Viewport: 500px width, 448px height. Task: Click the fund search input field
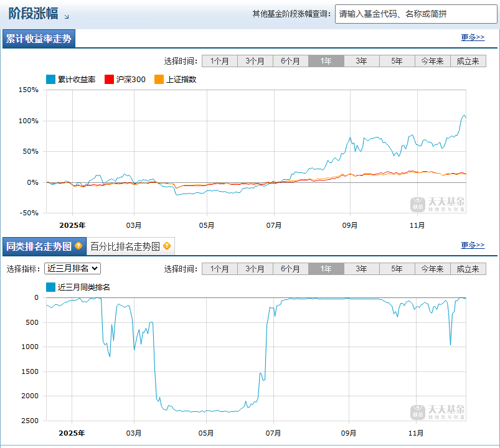[x=414, y=12]
